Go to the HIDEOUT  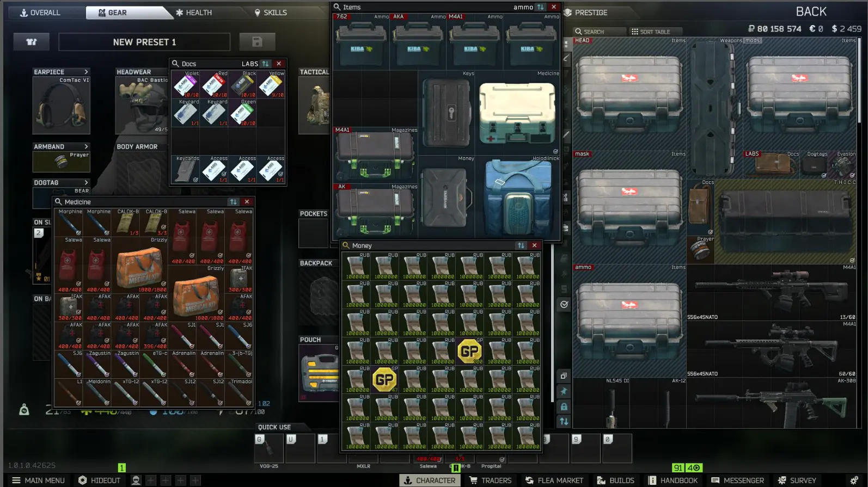click(x=99, y=480)
